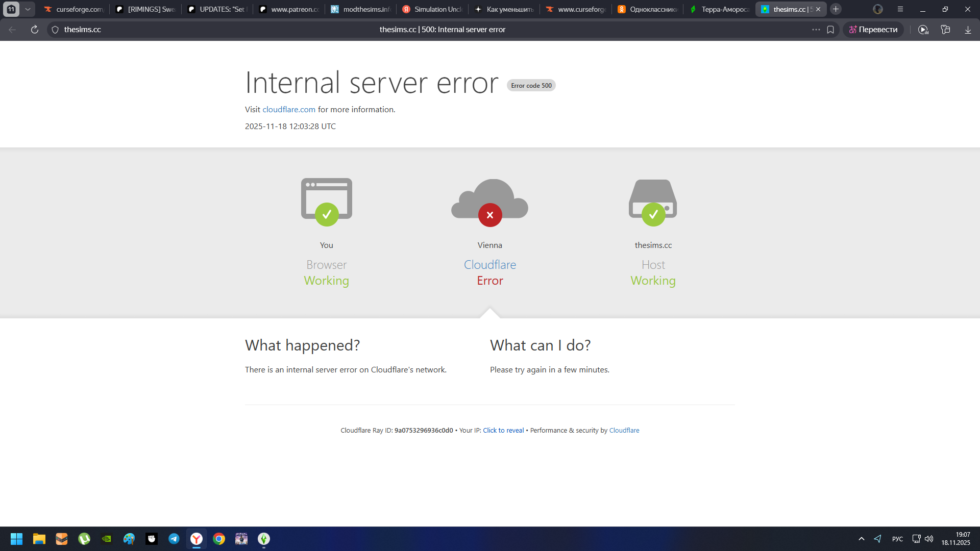
Task: Open the downloads icon in the toolbar
Action: 968,30
